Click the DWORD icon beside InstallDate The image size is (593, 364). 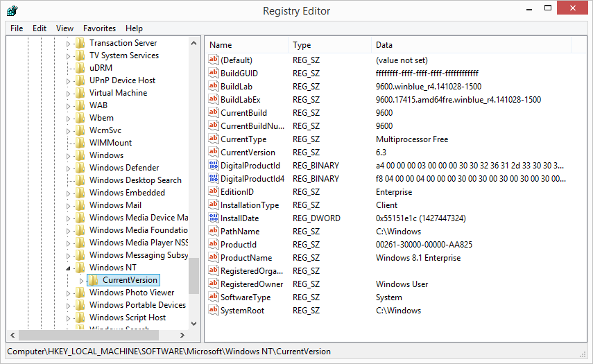[x=214, y=218]
